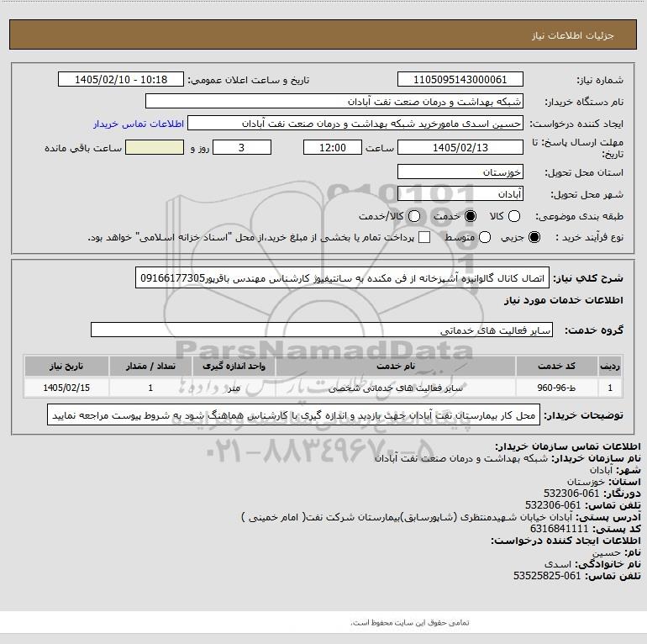Viewport: 647px width, 644px height.
Task: Click the خوزستان province field
Action: [460, 172]
